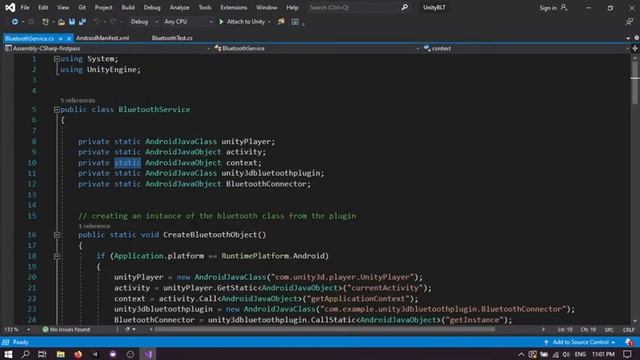Switch to the BluetoothTest.cs tab
Viewport: 640px width, 360px height.
[x=172, y=38]
